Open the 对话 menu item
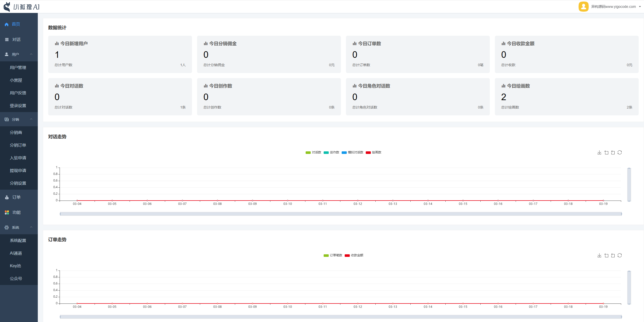 pyautogui.click(x=16, y=39)
